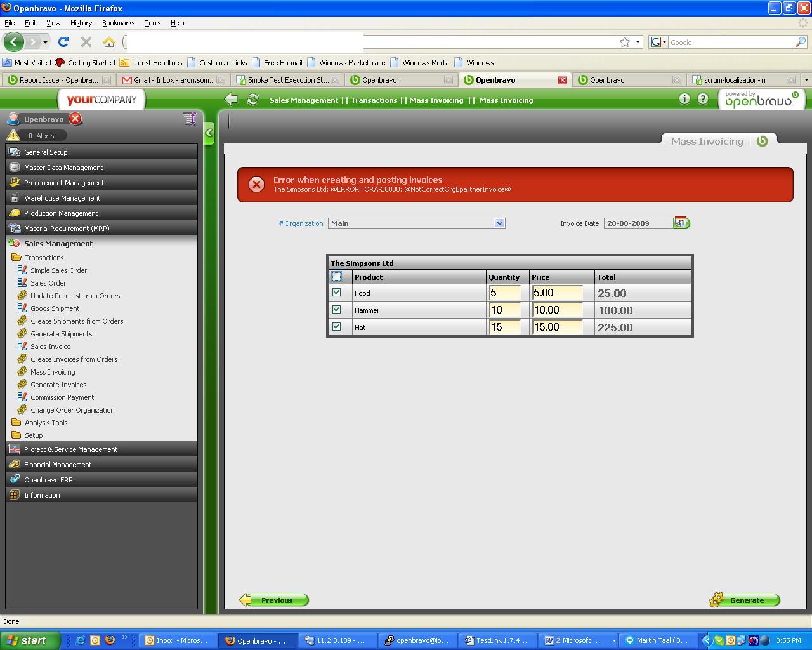Open the information (i) icon
This screenshot has width=812, height=650.
[684, 99]
